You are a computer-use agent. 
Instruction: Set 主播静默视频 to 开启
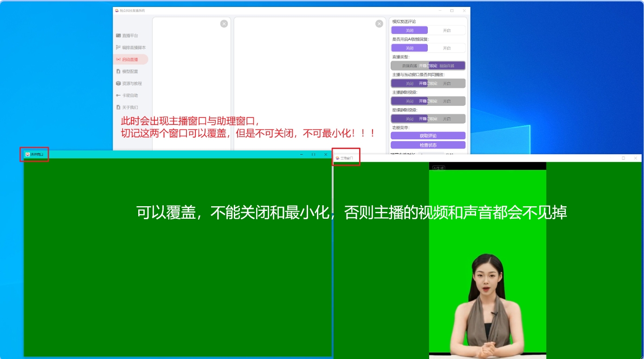point(447,101)
